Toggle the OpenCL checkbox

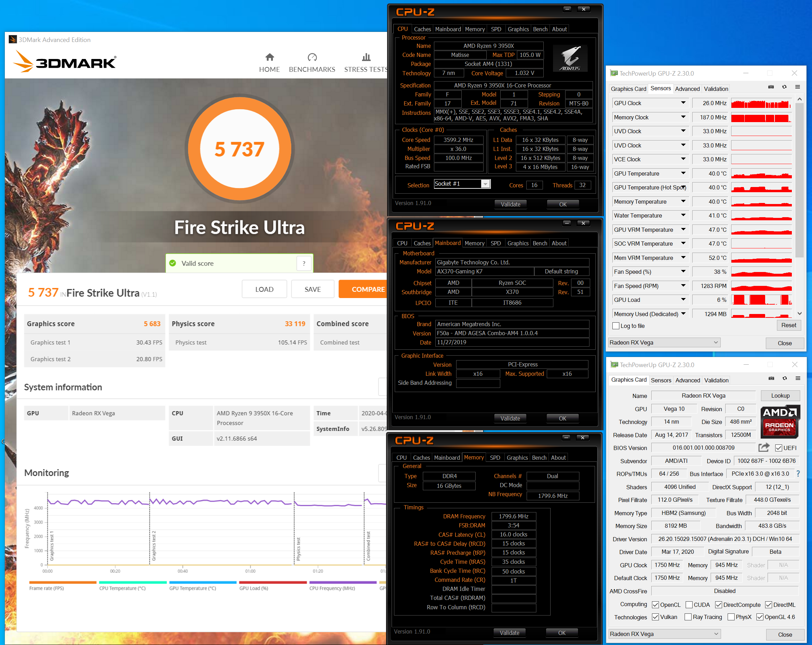click(x=656, y=605)
